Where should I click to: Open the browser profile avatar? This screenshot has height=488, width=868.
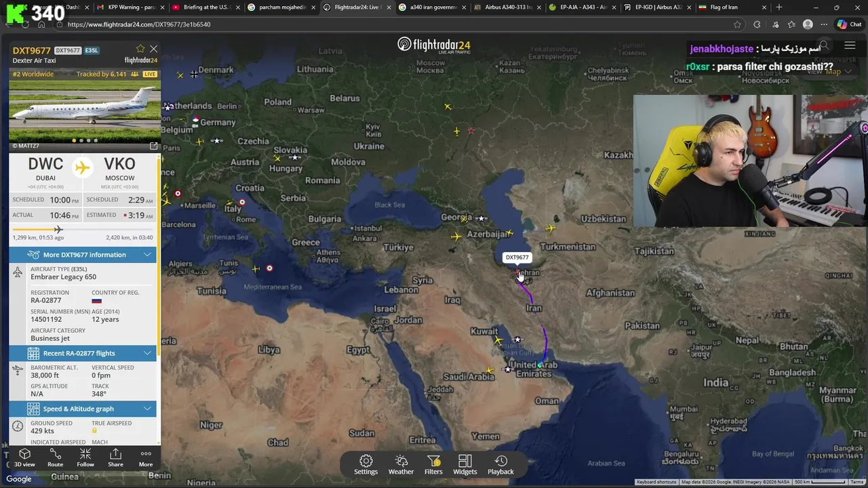pyautogui.click(x=808, y=24)
